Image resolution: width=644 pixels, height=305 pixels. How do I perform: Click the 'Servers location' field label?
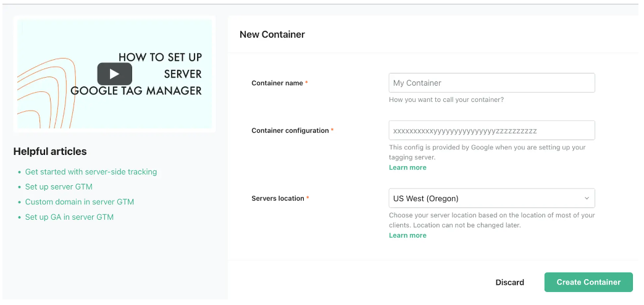point(278,198)
